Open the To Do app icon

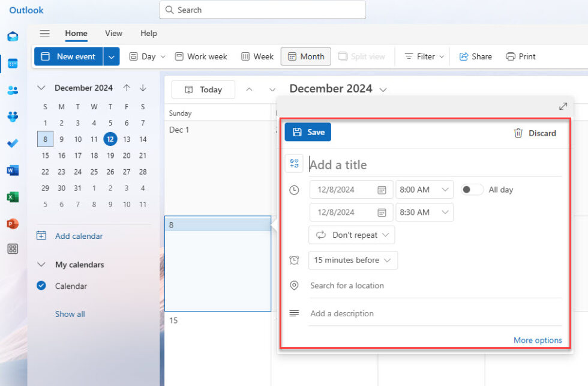pyautogui.click(x=13, y=143)
